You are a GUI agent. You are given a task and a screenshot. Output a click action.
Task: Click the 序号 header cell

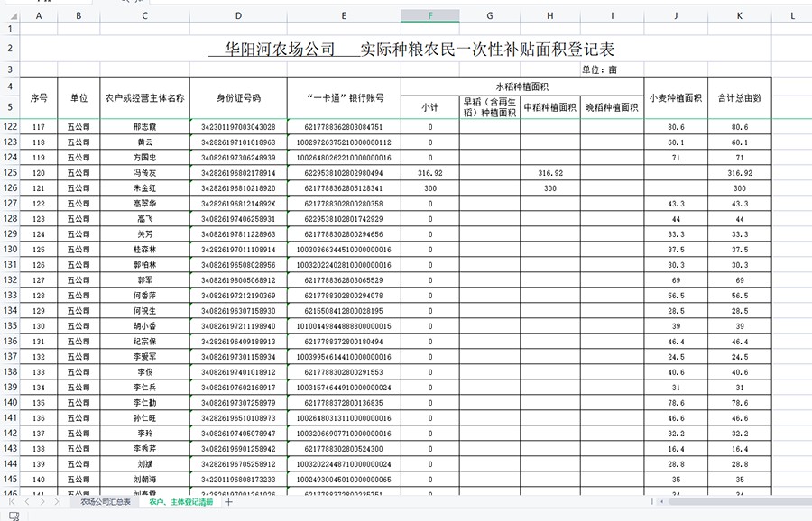click(x=38, y=97)
